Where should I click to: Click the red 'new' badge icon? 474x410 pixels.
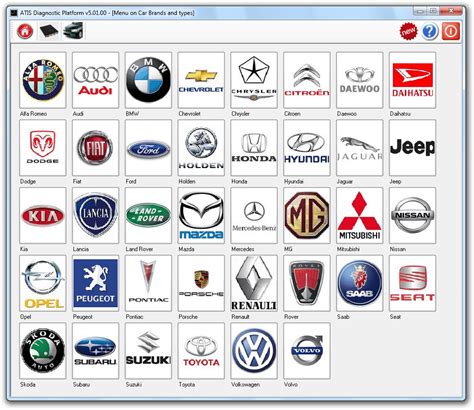click(x=408, y=31)
